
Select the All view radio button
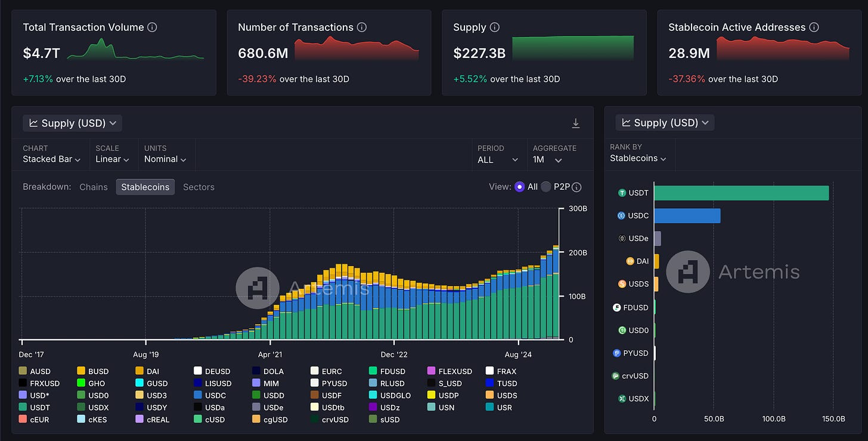click(x=519, y=187)
